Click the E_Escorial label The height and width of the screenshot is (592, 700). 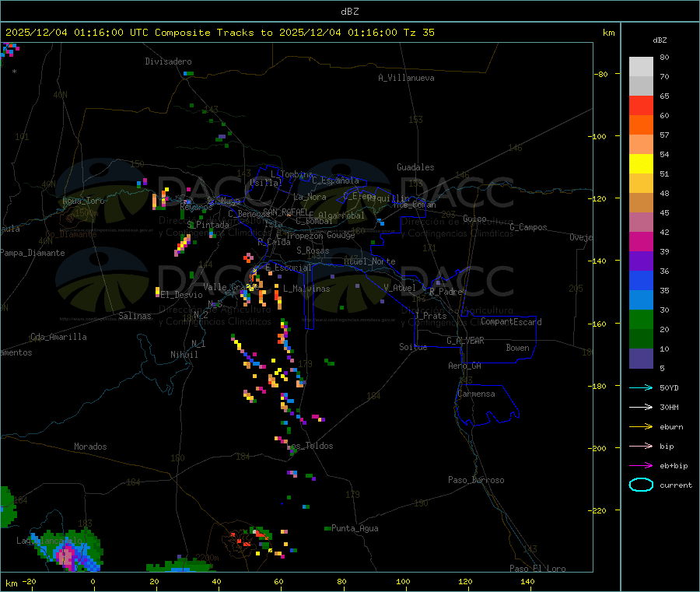289,268
